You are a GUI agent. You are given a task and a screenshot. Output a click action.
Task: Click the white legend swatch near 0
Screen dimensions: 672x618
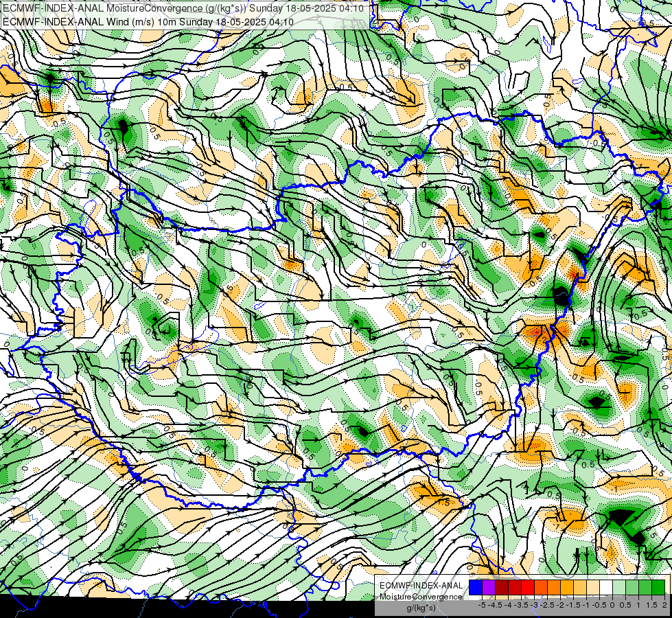point(606,588)
